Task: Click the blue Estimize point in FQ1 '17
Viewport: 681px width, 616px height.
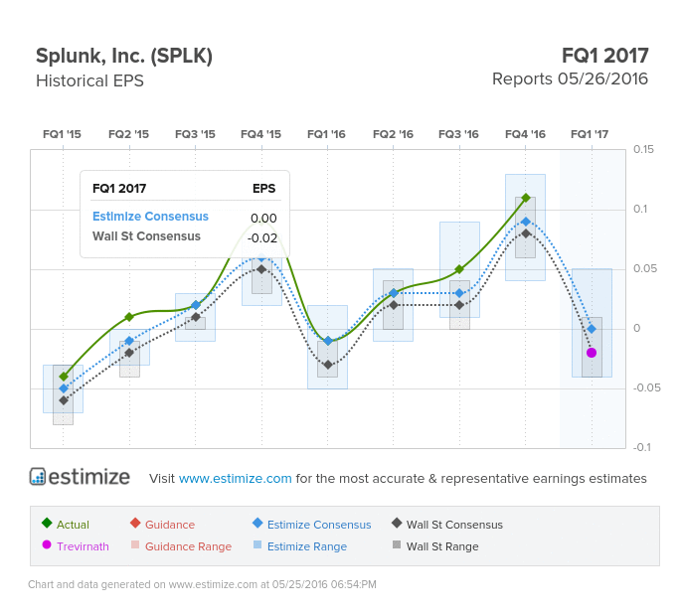Action: click(x=592, y=329)
